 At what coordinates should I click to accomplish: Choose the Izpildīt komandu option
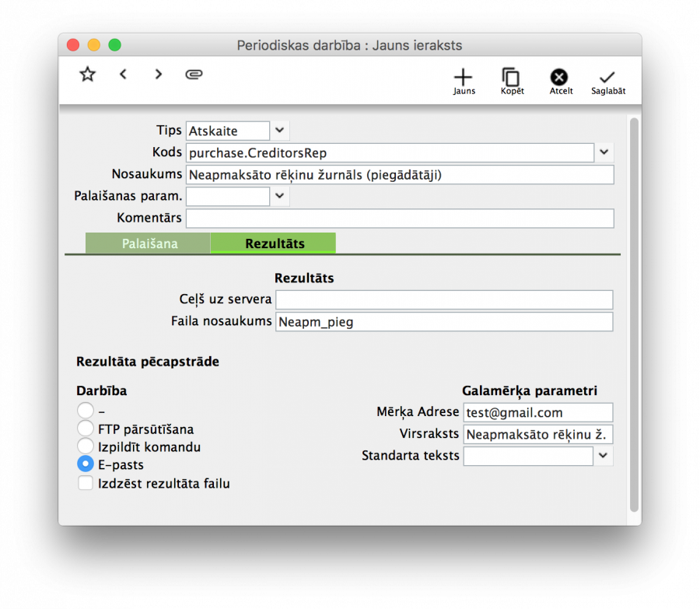pos(86,446)
